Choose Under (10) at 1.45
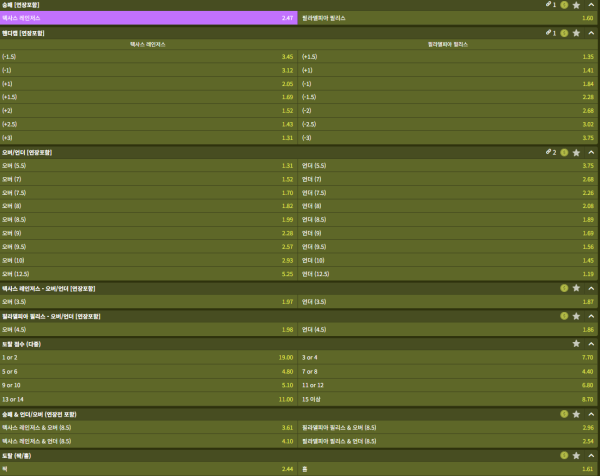This screenshot has height=476, width=600. tap(449, 261)
